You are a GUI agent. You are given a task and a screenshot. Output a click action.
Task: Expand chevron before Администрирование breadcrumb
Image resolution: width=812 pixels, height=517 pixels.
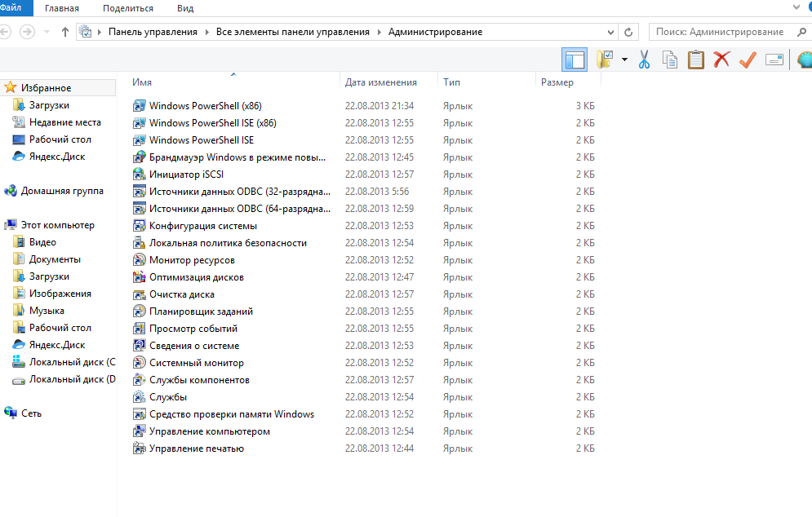coord(379,32)
